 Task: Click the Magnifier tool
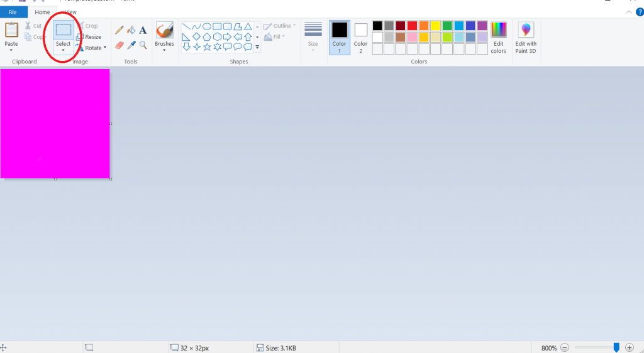click(x=143, y=45)
